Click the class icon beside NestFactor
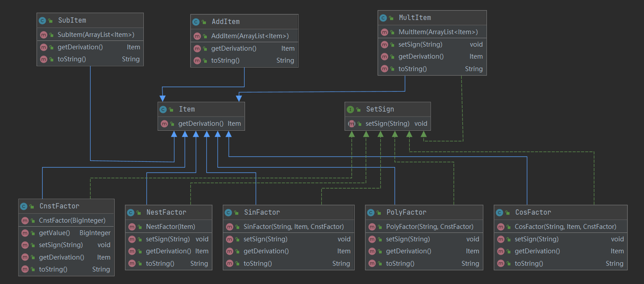Image resolution: width=644 pixels, height=284 pixels. (x=130, y=212)
